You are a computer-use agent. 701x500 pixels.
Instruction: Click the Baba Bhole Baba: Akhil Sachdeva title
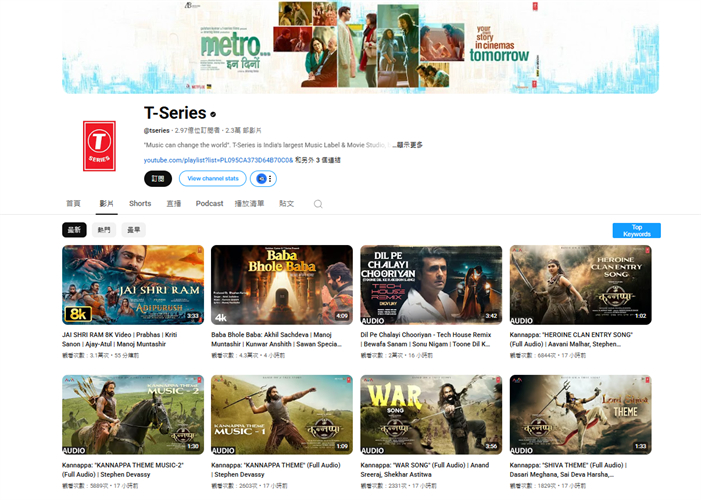[276, 339]
